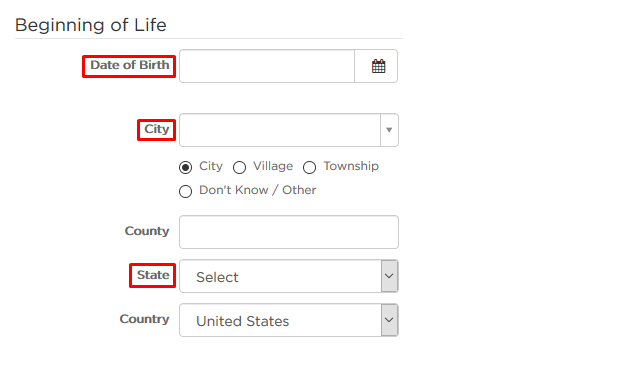The image size is (634, 366).
Task: Choose the Don't Know / Other radio option
Action: 186,191
